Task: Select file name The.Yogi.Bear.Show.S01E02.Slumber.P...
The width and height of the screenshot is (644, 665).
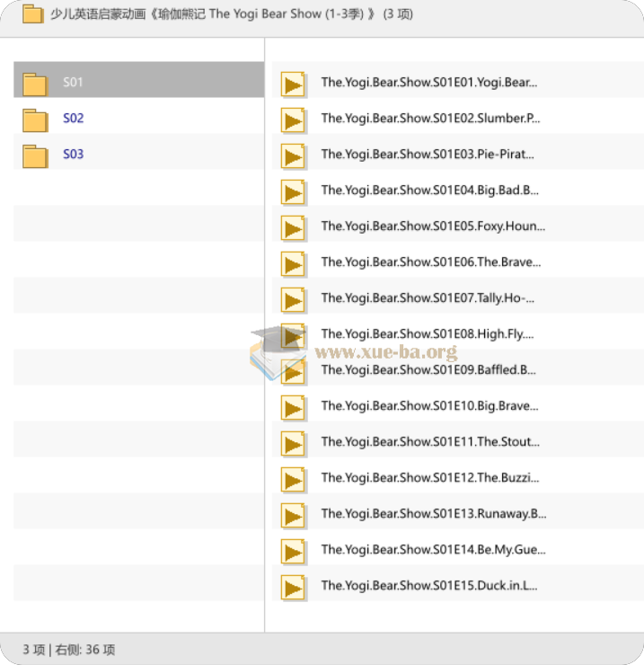Action: (x=430, y=118)
